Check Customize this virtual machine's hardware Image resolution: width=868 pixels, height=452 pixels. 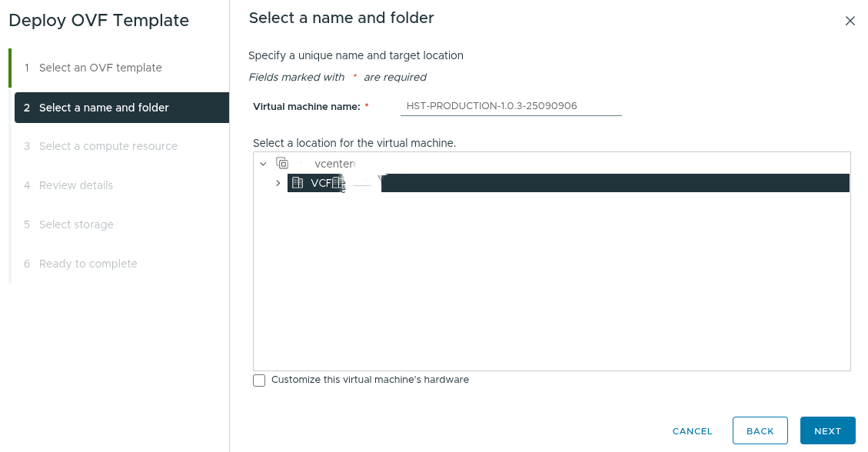coord(259,380)
